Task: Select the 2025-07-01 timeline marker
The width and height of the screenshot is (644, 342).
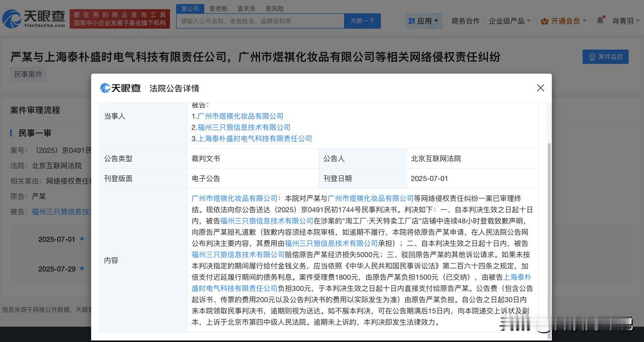Action: tap(82, 239)
